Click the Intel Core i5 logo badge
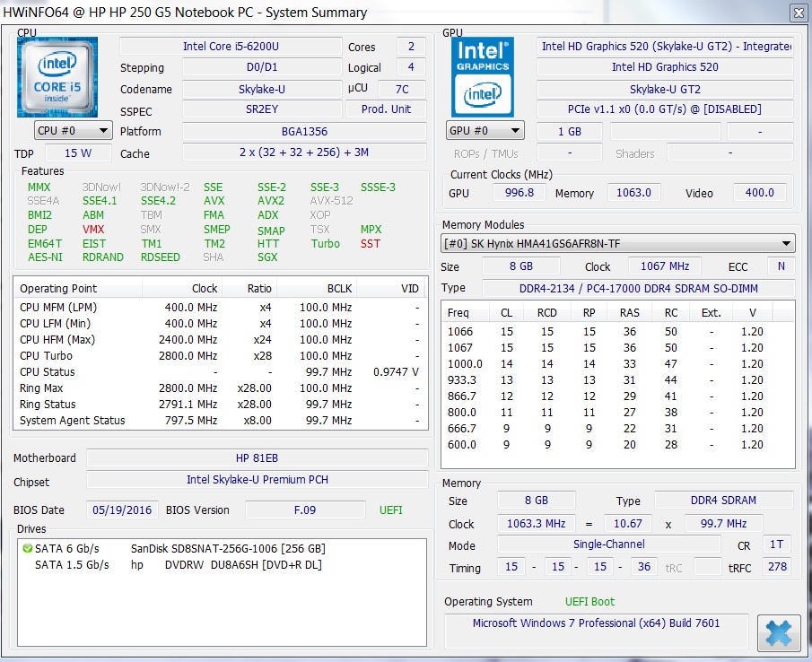This screenshot has height=662, width=812. tap(57, 77)
